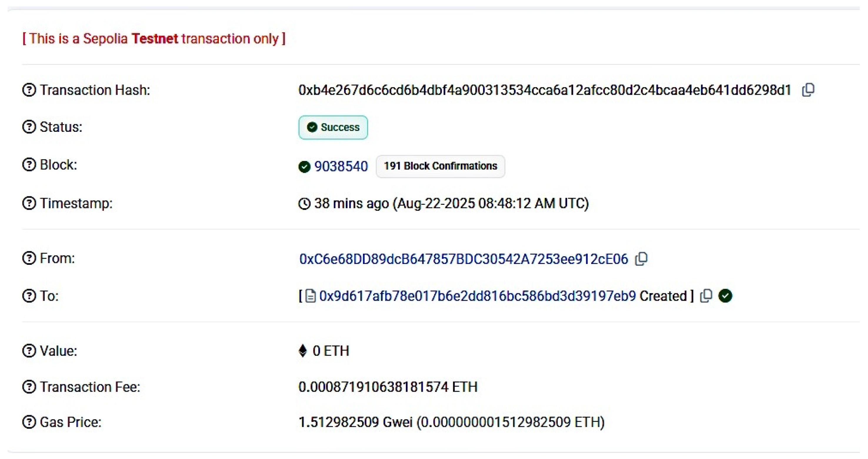The height and width of the screenshot is (459, 868).
Task: Click help icon beside To label
Action: pos(29,296)
